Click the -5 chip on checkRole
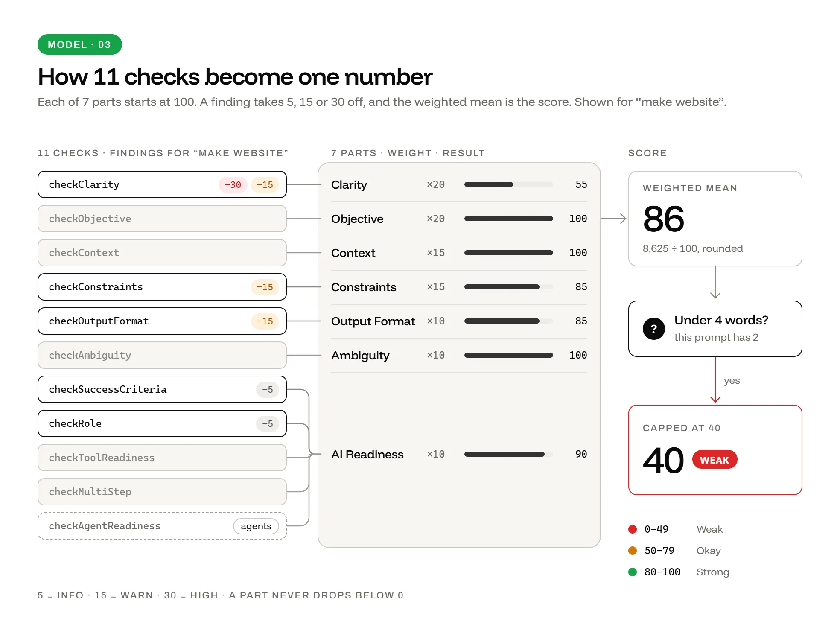 (268, 424)
